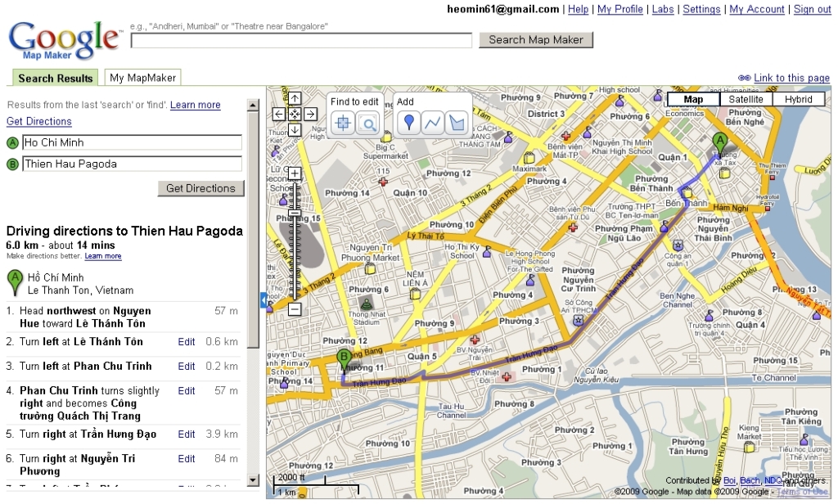
Task: Click the Ho Thi Ky School icon
Action: pyautogui.click(x=486, y=252)
